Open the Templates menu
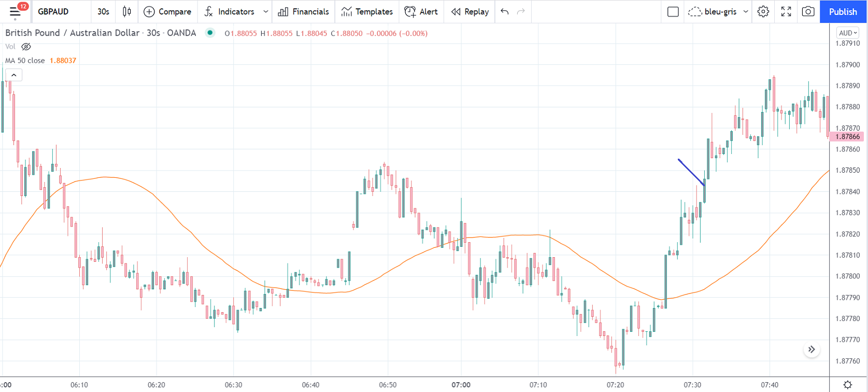868x392 pixels. click(367, 11)
